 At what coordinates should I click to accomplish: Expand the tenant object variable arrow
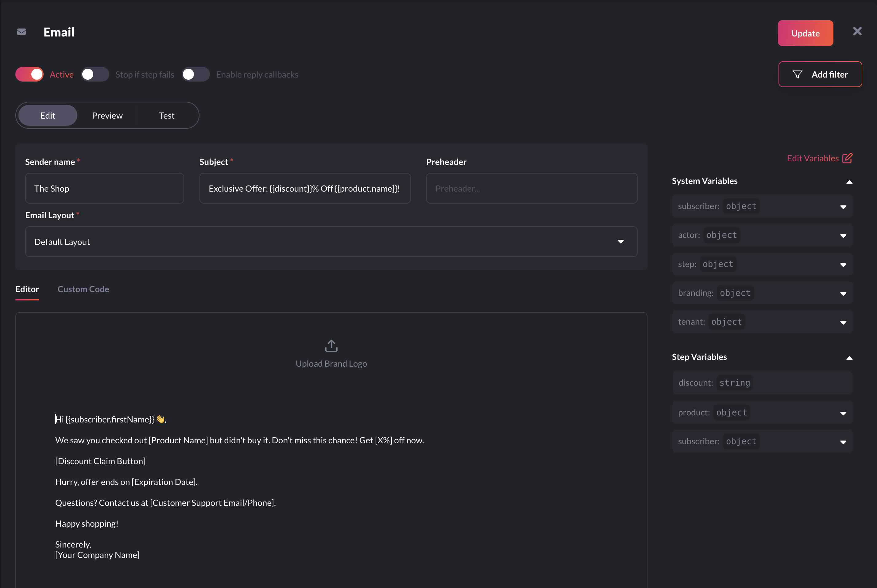point(843,323)
